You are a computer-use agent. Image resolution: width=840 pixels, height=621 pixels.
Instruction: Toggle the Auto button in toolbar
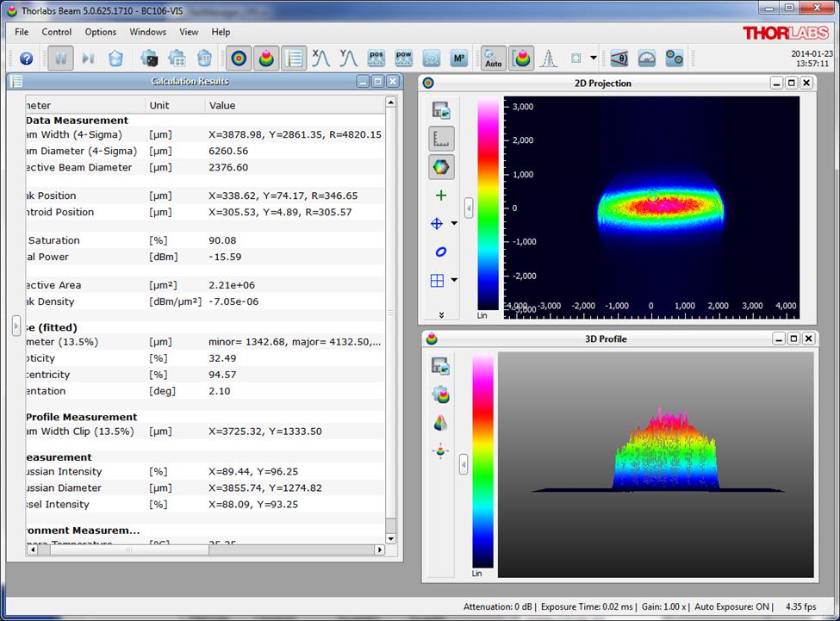tap(493, 59)
